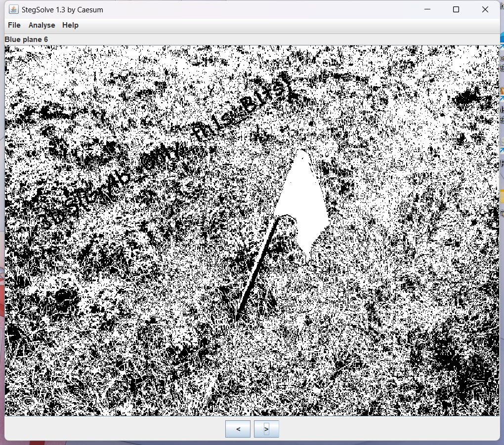The width and height of the screenshot is (504, 445).
Task: Open the File menu
Action: click(14, 25)
